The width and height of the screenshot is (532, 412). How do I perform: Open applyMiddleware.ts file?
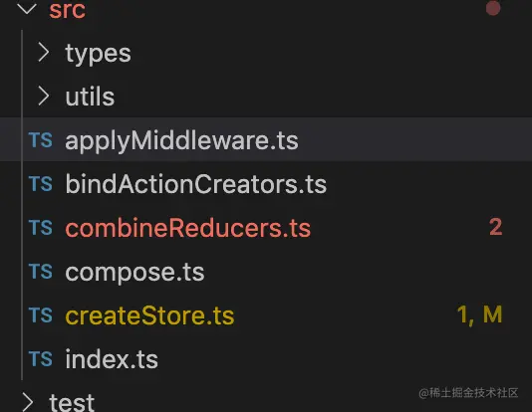(181, 140)
